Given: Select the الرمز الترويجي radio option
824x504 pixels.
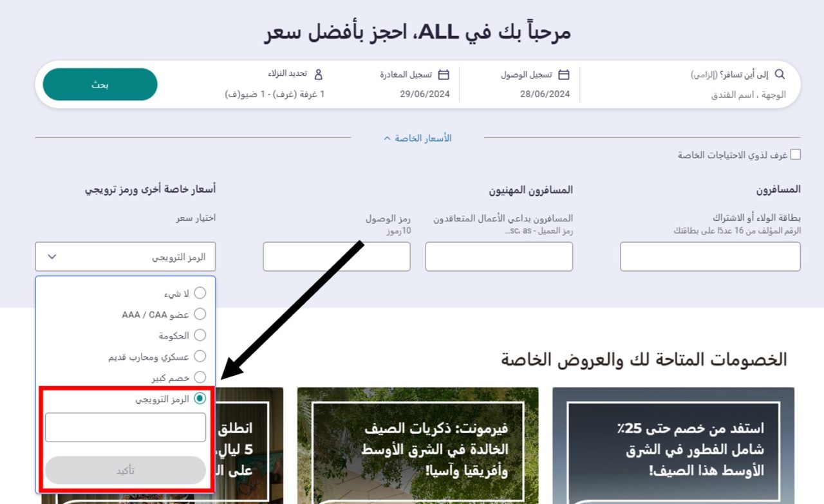Looking at the screenshot, I should tap(200, 398).
